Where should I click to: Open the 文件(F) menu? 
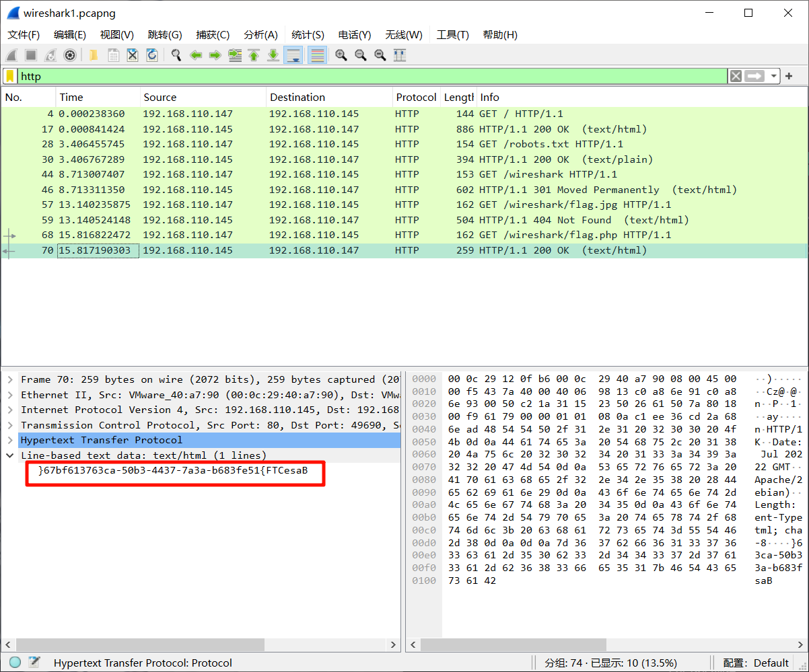point(24,35)
